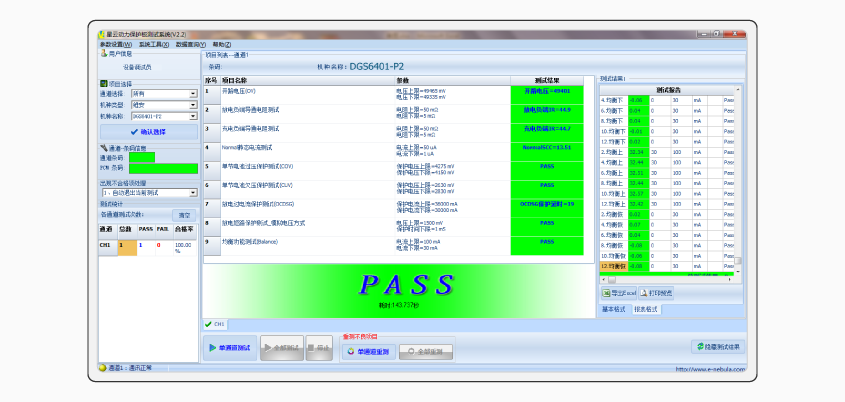The width and height of the screenshot is (845, 402).
Task: Click the test report vertical scrollbar
Action: [x=740, y=180]
